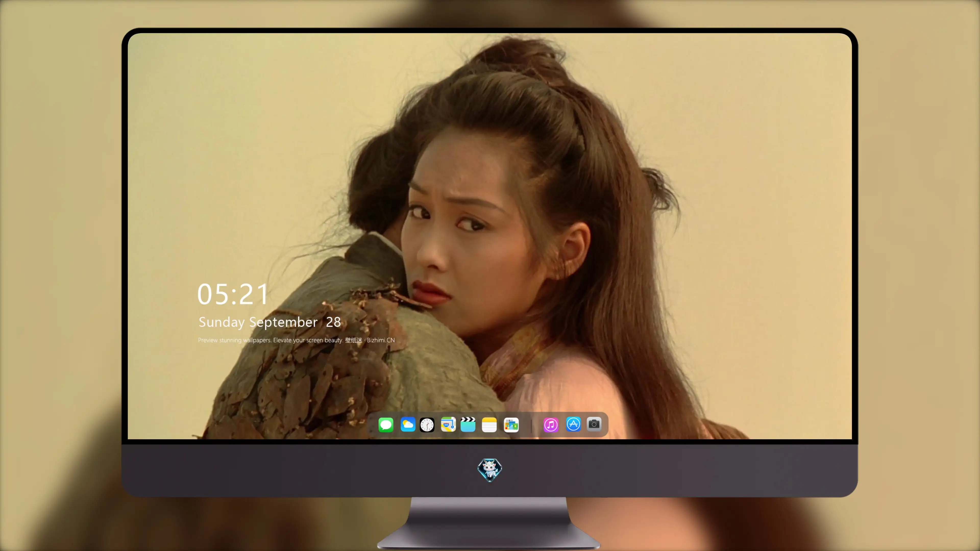Click the date 'Sunday September 28'

(x=270, y=322)
